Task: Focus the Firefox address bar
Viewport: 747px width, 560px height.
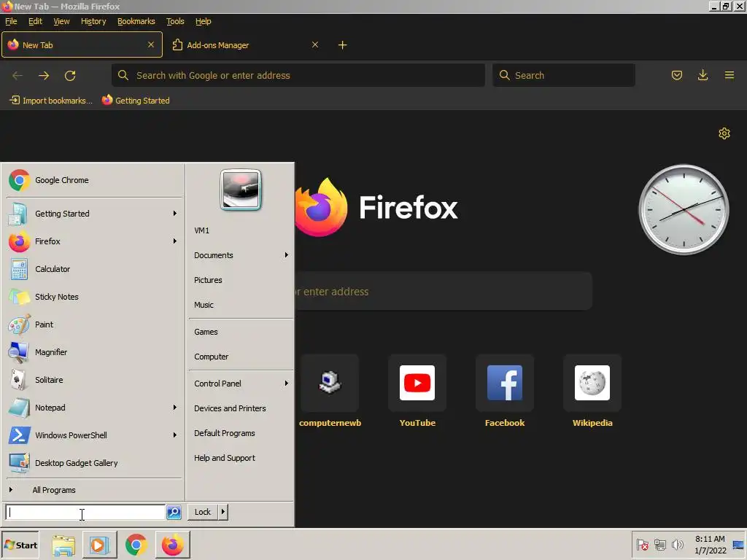Action: click(x=298, y=75)
